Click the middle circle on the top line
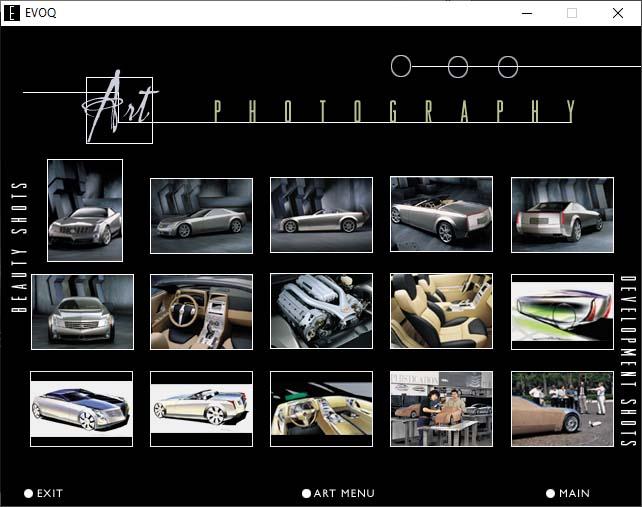This screenshot has width=642, height=507. (x=458, y=67)
